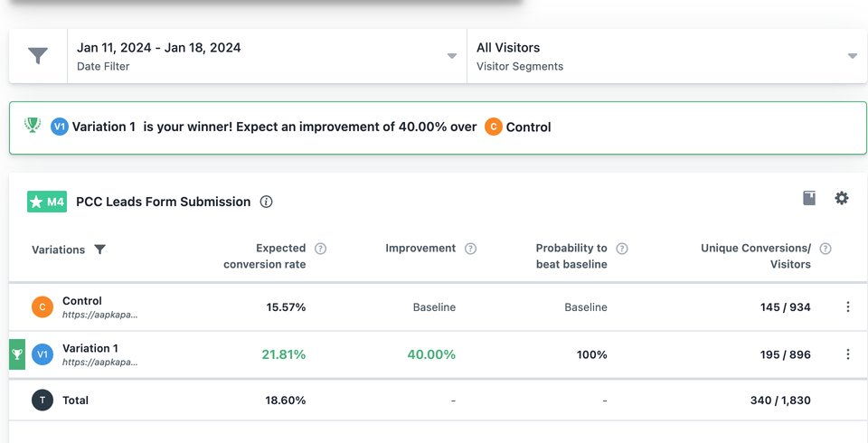Viewport: 868px width, 443px height.
Task: Click the green trophy winner tag on Variation 1
Action: tap(17, 354)
